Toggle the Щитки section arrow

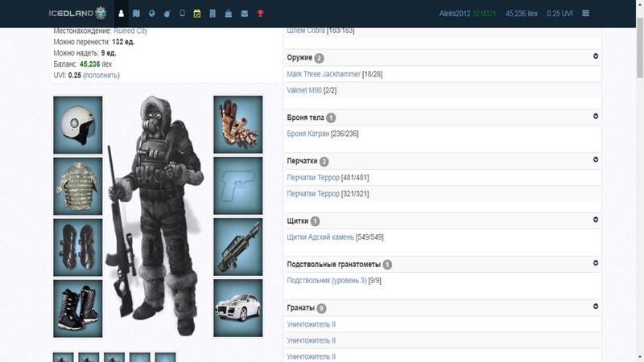(596, 219)
